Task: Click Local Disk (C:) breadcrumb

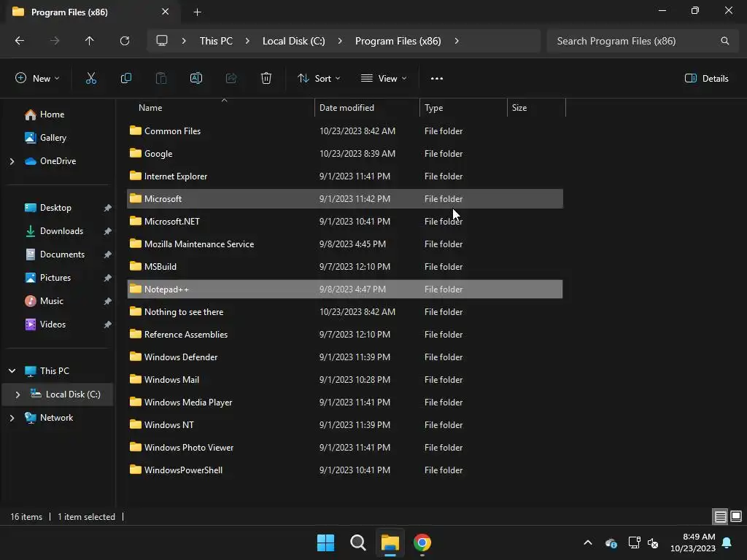Action: (x=293, y=41)
